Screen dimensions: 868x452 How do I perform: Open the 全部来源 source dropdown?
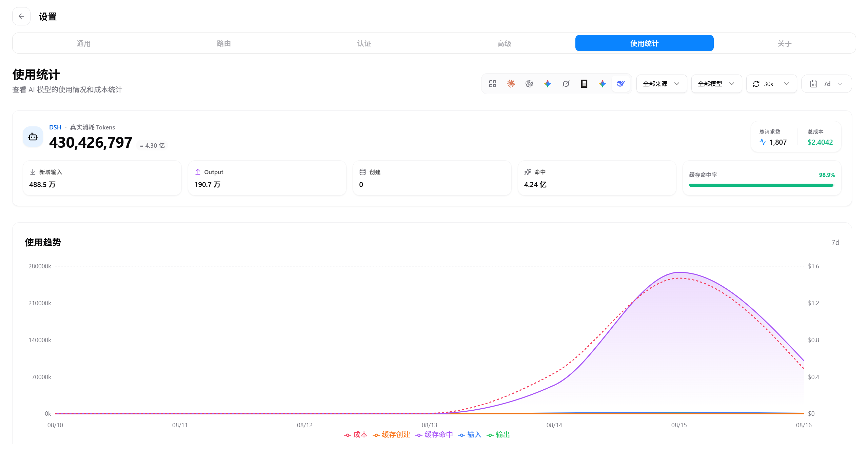(662, 84)
